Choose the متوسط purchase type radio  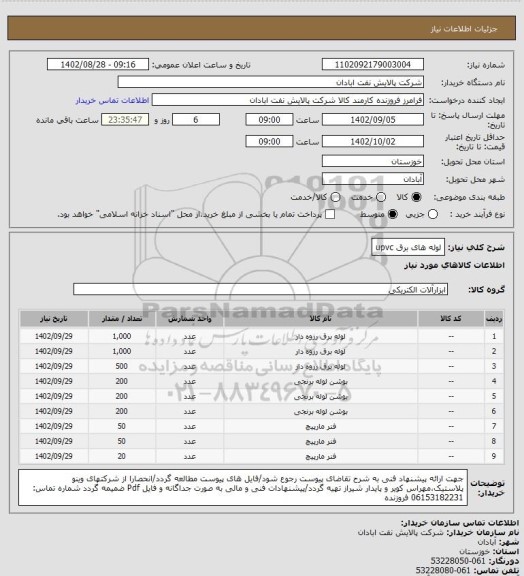[x=393, y=214]
